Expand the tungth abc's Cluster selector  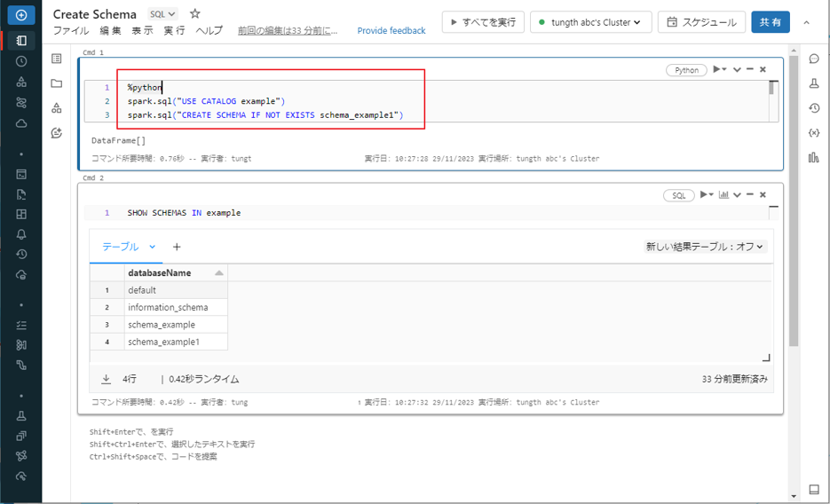(591, 22)
